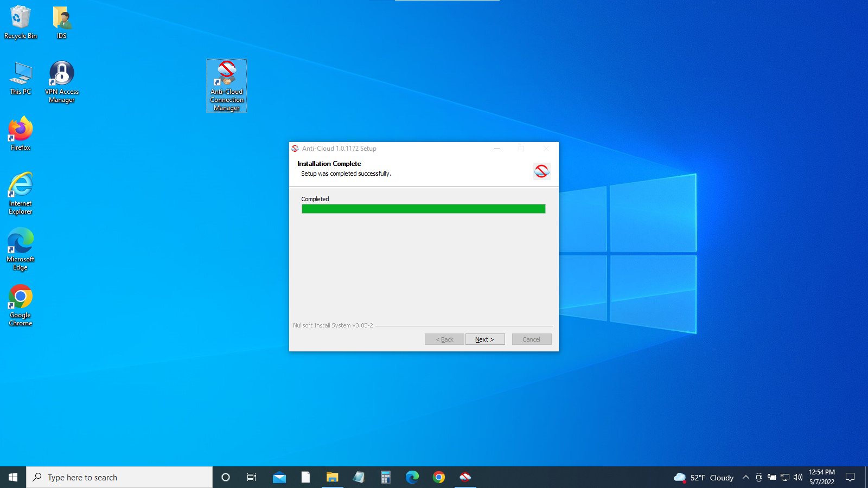Click the Meet Now tray icon
The height and width of the screenshot is (488, 868).
click(759, 477)
